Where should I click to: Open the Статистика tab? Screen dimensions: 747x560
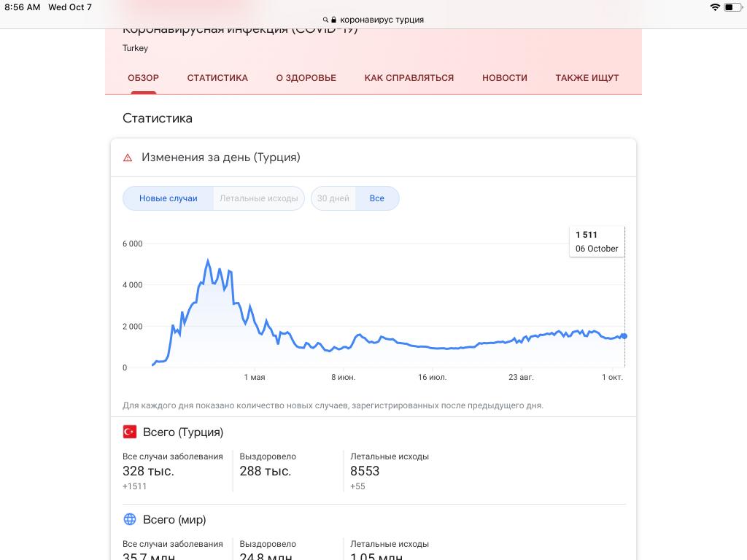[217, 78]
